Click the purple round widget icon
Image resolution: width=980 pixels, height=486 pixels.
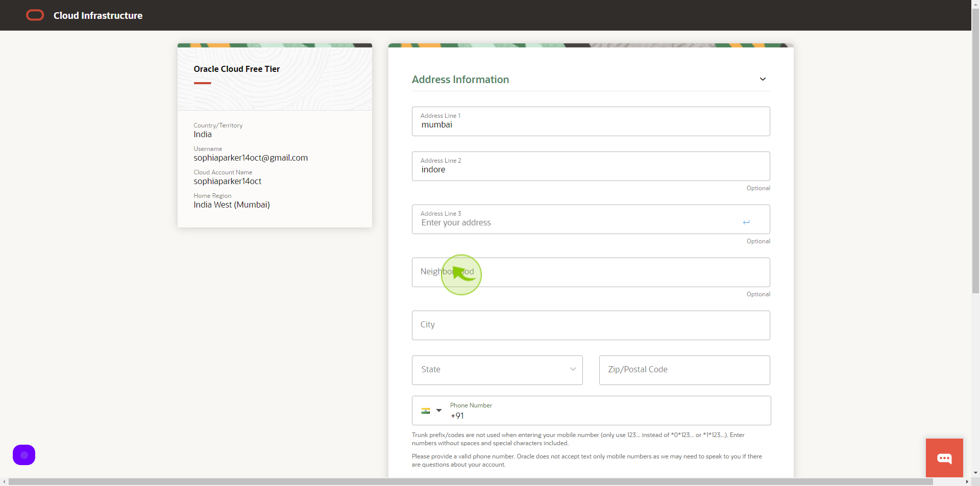[24, 455]
